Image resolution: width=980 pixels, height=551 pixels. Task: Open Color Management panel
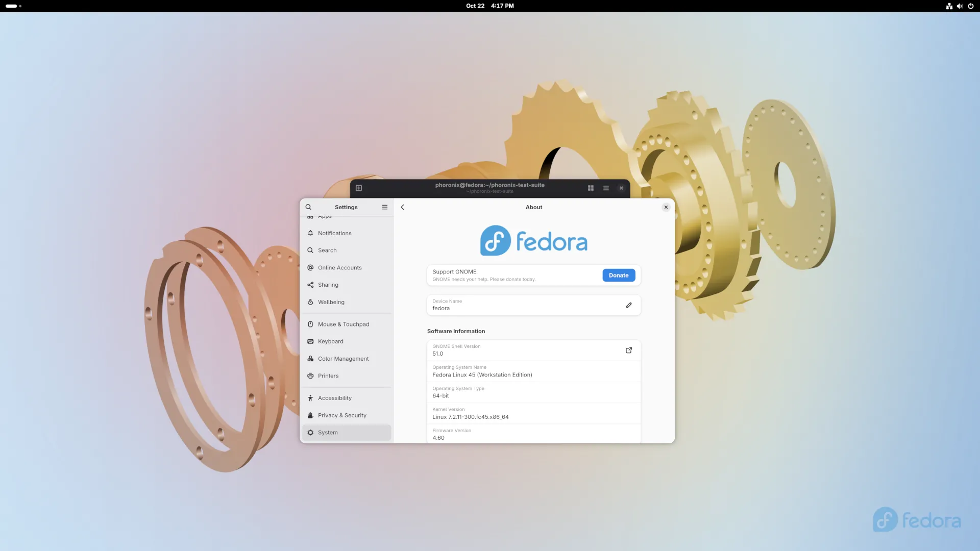(x=346, y=359)
